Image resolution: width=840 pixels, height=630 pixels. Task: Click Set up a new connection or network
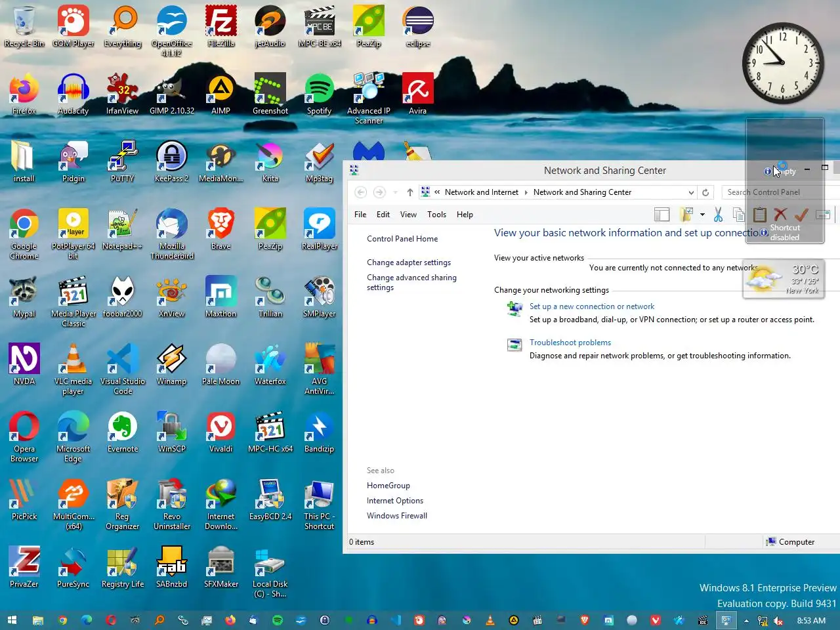click(x=592, y=306)
